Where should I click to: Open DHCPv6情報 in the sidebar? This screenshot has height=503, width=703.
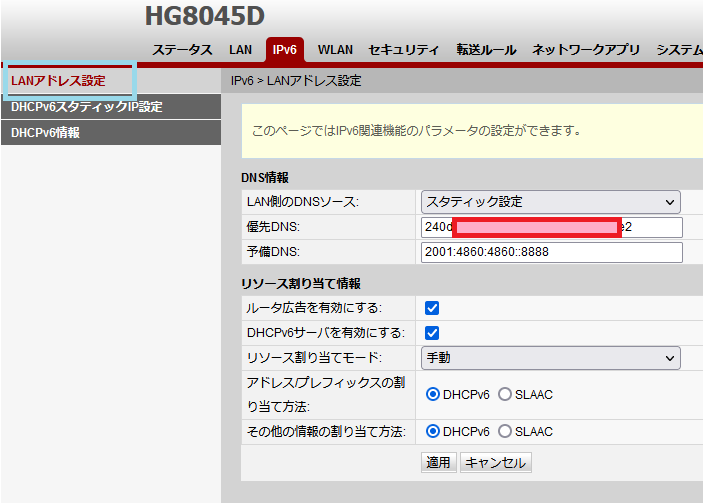click(x=111, y=133)
